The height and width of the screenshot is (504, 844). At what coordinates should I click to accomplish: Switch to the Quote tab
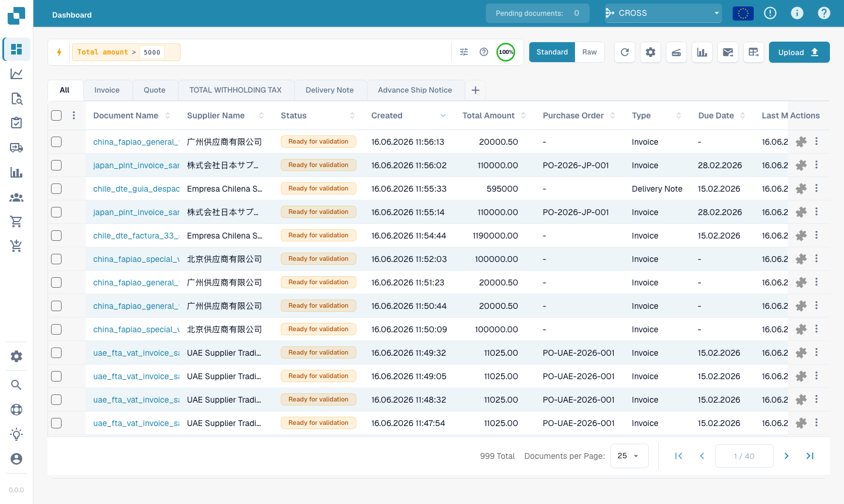pos(155,90)
